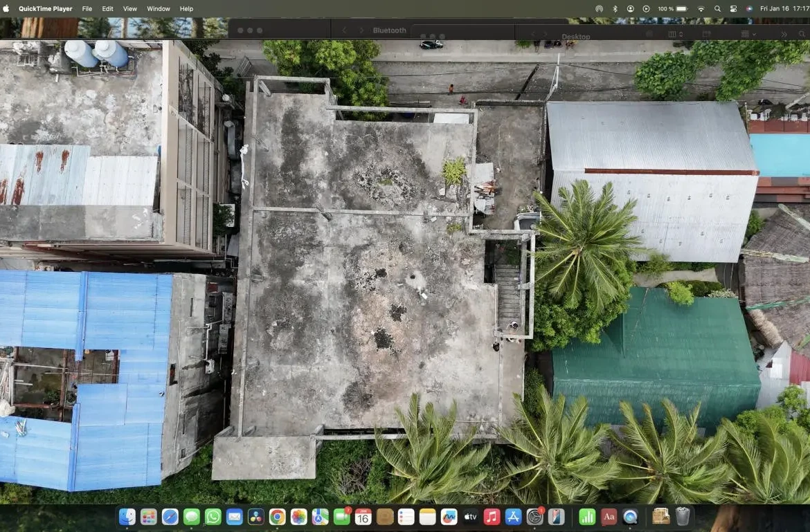This screenshot has width=810, height=532.
Task: Open WhatsApp in the Dock
Action: pyautogui.click(x=213, y=517)
